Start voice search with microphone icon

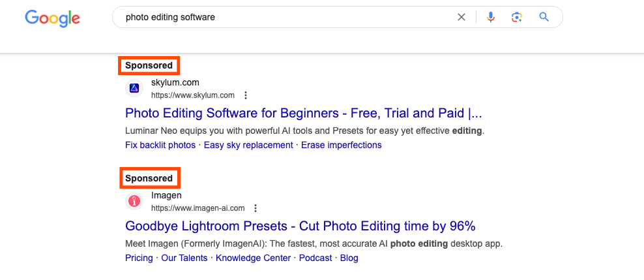490,17
